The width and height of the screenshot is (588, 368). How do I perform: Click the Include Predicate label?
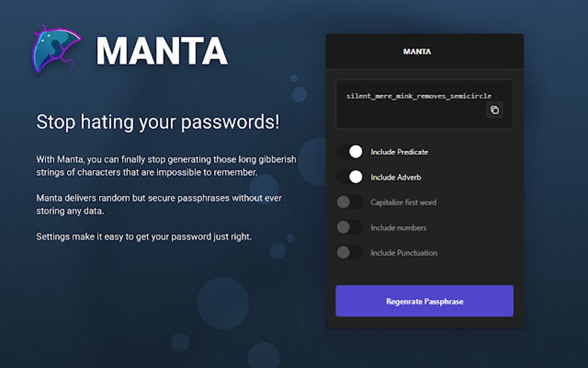pyautogui.click(x=398, y=152)
